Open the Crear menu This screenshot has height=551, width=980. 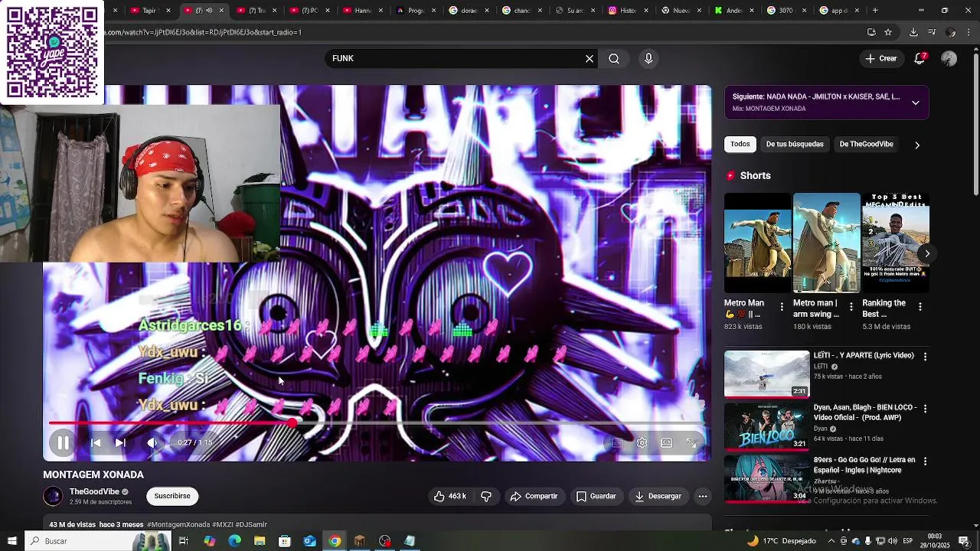(880, 58)
